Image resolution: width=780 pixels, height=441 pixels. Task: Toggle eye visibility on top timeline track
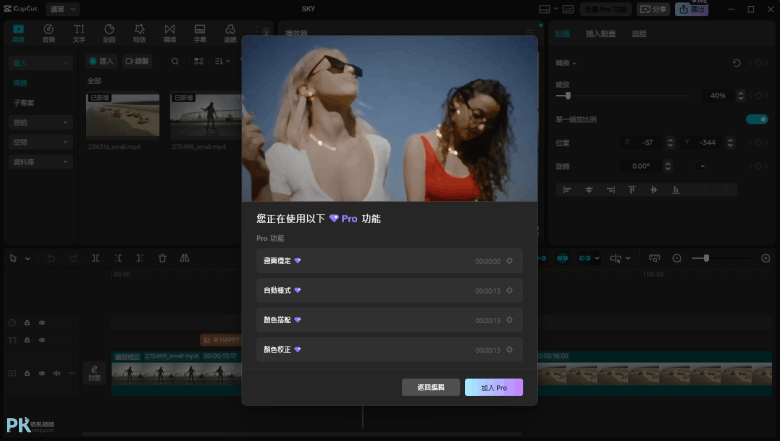tap(42, 323)
